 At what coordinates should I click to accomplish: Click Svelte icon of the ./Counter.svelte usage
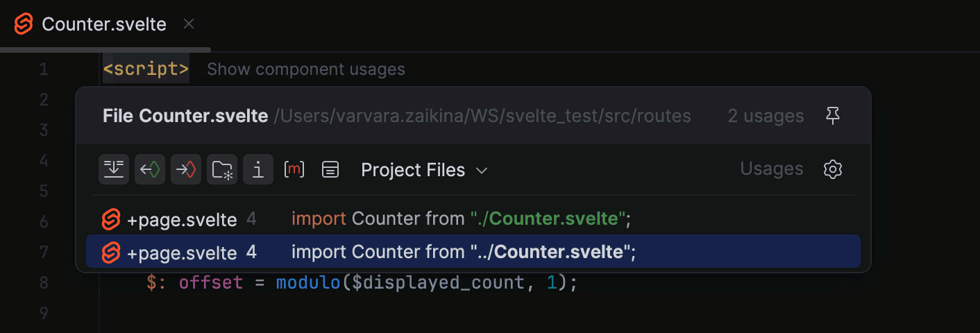coord(111,220)
